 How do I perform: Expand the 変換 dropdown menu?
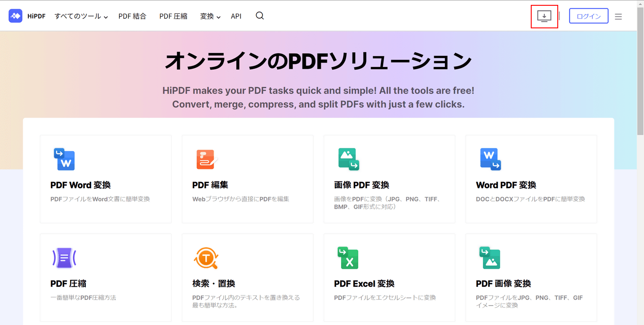[211, 16]
